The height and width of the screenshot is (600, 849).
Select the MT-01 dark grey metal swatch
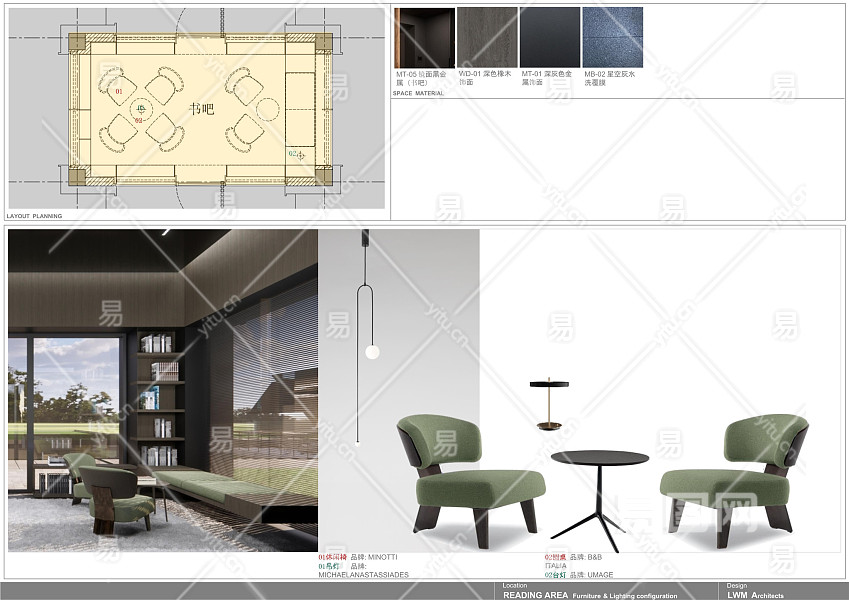tap(550, 37)
